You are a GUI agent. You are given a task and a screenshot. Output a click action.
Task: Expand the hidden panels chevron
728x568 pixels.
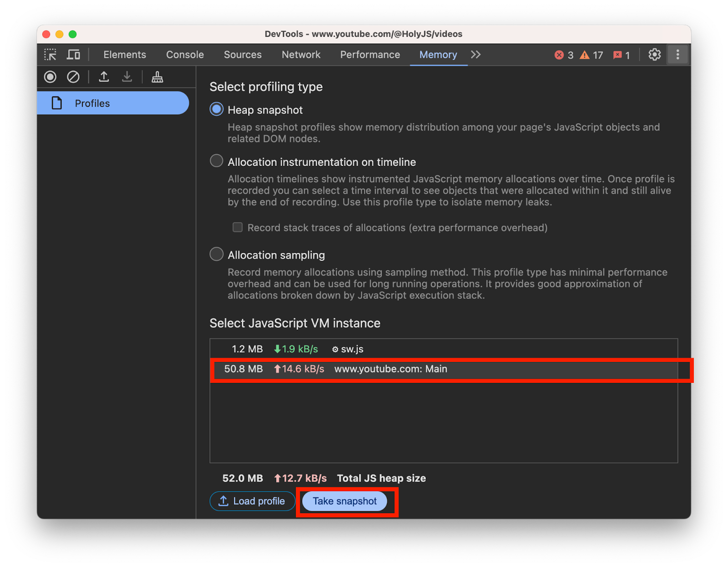coord(475,55)
